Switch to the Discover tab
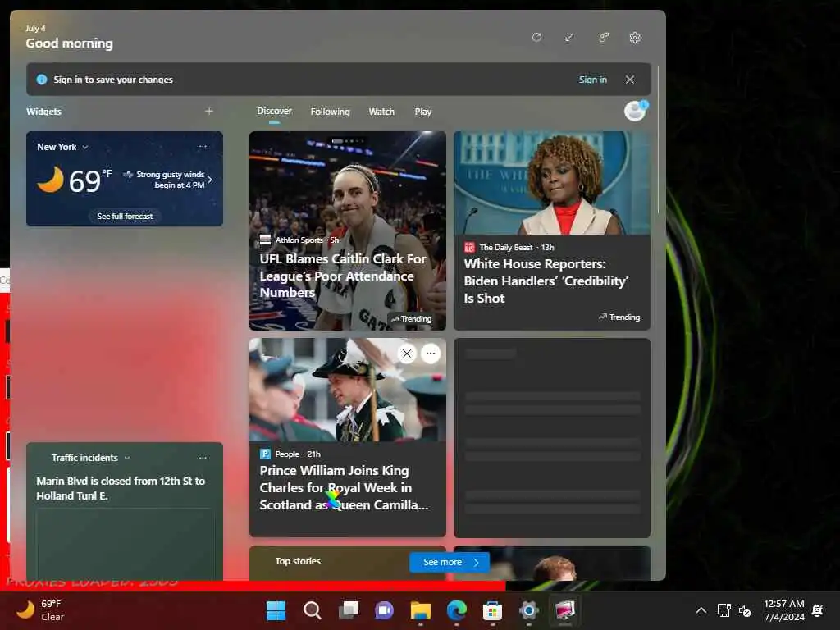Viewport: 840px width, 630px height. tap(274, 111)
